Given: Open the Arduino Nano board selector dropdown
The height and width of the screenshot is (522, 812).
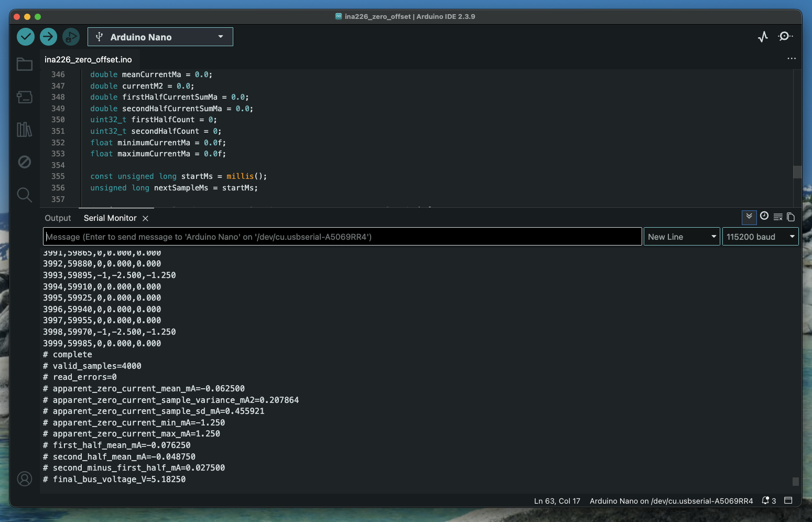Looking at the screenshot, I should 160,37.
